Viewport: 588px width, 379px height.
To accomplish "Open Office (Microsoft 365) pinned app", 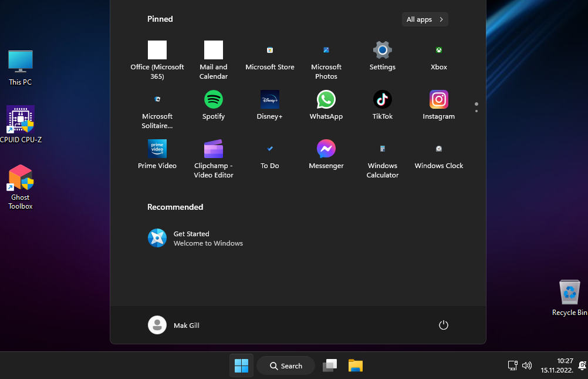I will click(157, 60).
